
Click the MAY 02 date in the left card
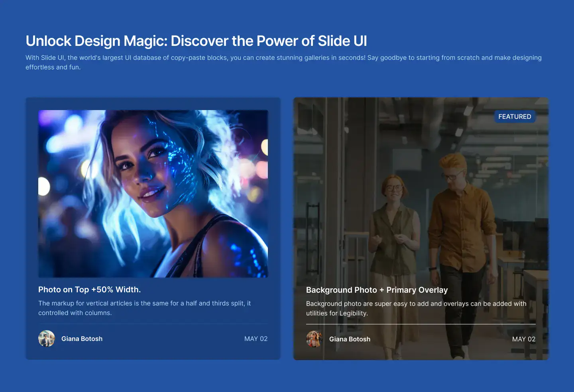256,339
